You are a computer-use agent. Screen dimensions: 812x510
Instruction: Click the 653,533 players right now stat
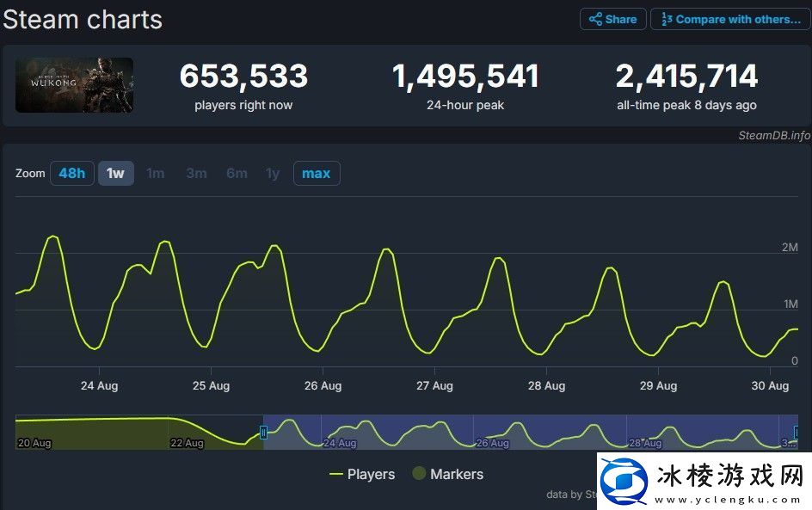pyautogui.click(x=243, y=86)
